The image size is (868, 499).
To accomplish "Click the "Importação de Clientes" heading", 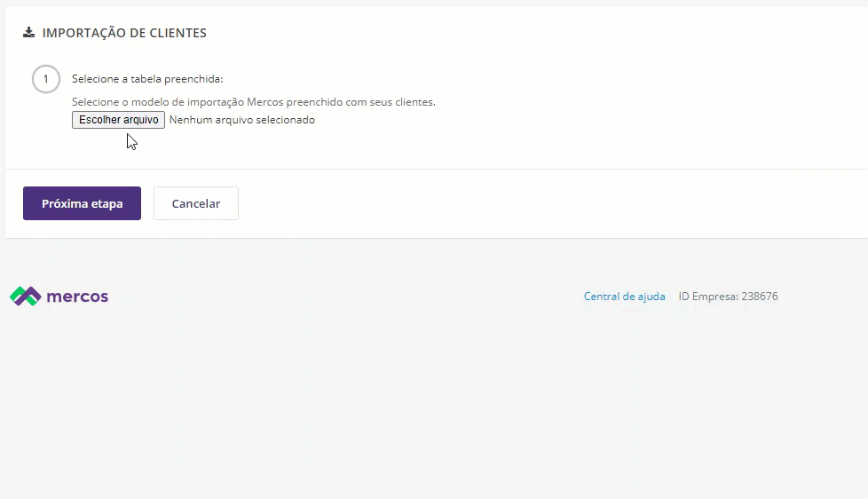I will tap(124, 33).
